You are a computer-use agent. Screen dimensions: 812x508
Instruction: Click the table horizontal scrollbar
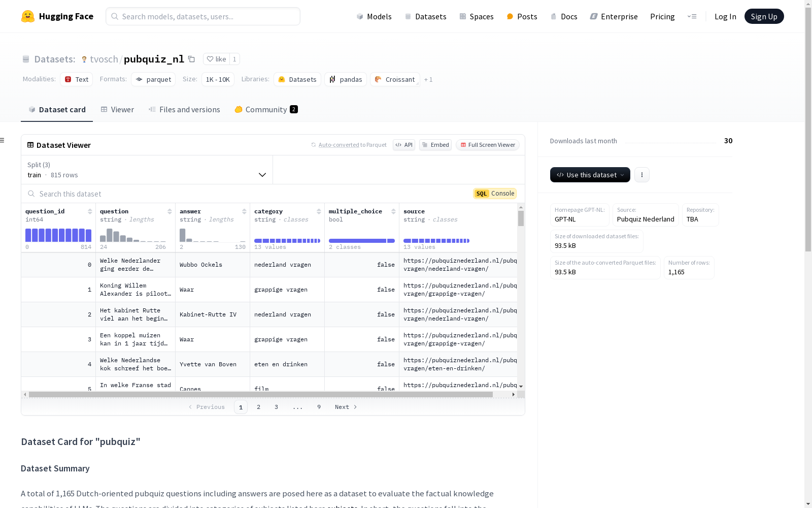(x=261, y=394)
